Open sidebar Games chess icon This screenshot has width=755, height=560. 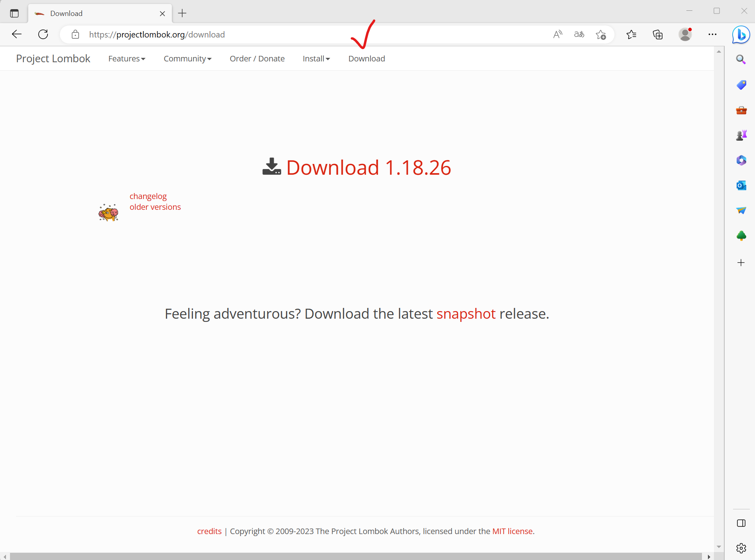click(x=741, y=135)
